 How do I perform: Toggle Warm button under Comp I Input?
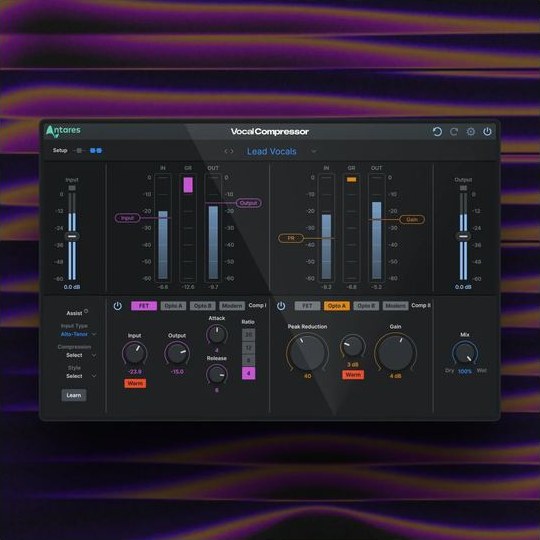[x=135, y=383]
